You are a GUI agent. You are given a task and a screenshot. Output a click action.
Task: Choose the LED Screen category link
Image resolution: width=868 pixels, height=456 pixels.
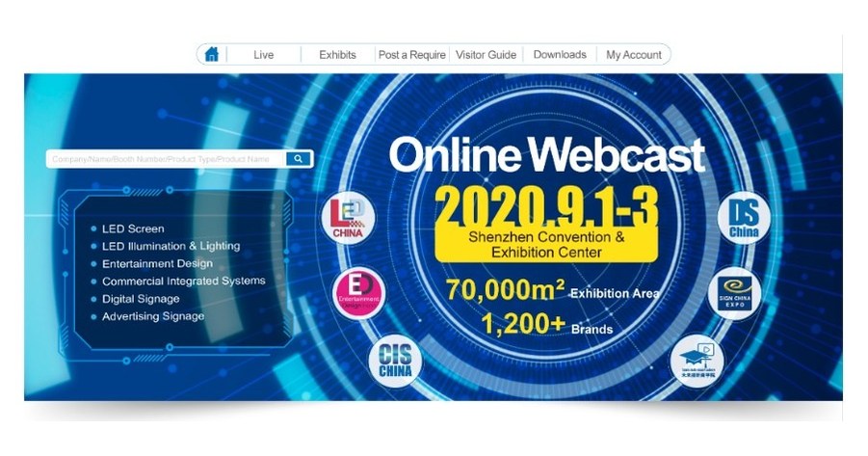(x=133, y=229)
